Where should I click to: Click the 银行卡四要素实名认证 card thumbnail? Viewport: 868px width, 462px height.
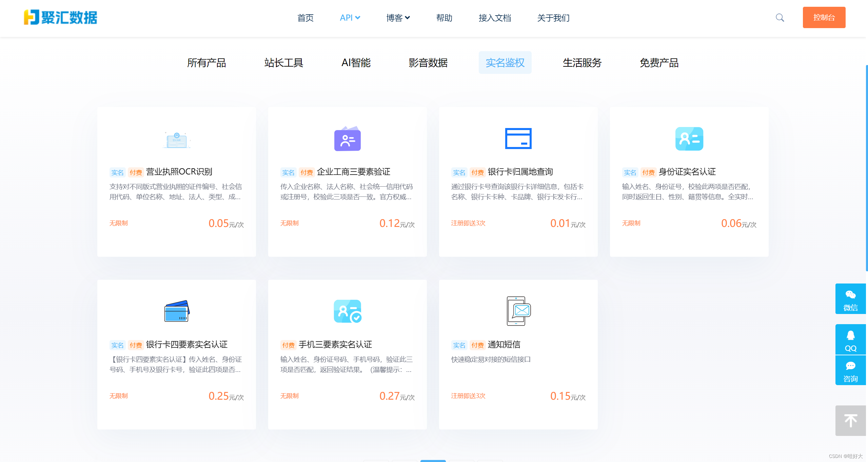point(176,311)
